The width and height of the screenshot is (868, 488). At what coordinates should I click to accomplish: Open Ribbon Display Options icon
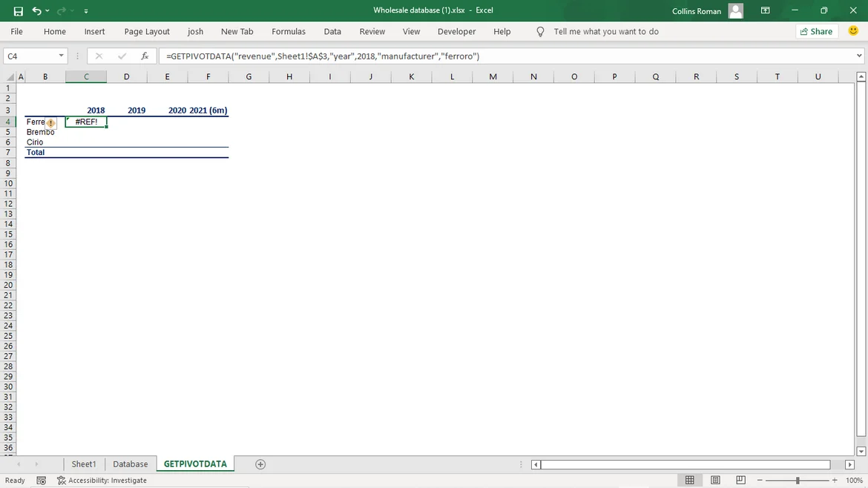pos(766,11)
